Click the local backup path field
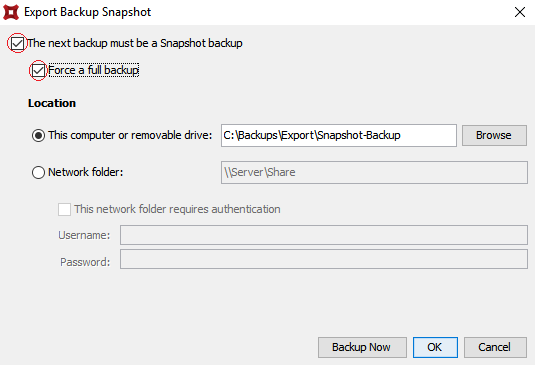 tap(339, 135)
